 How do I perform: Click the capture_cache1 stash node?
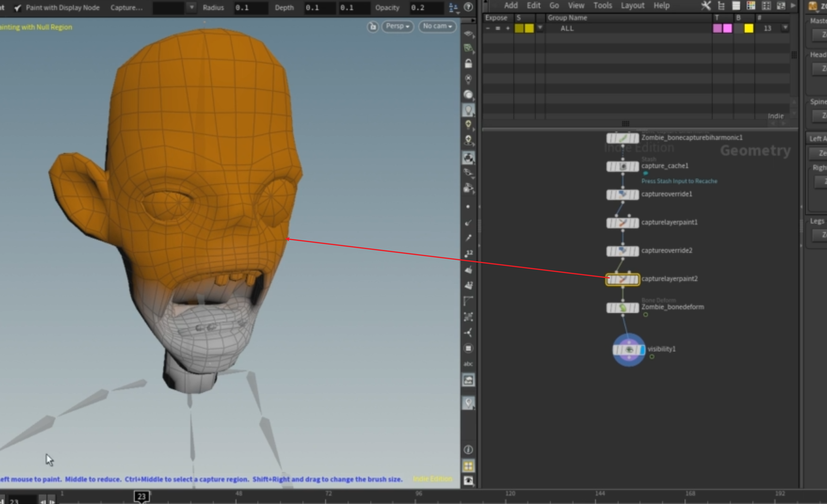(622, 167)
